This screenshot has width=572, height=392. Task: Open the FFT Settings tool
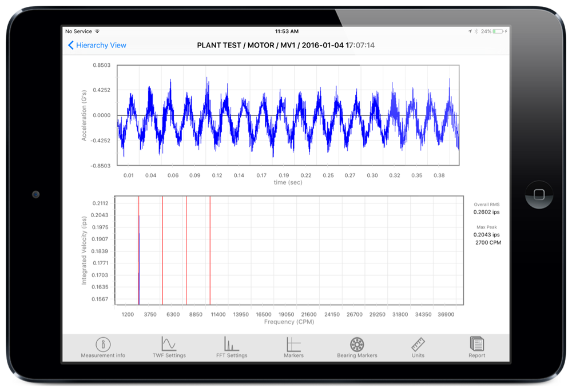(x=231, y=346)
